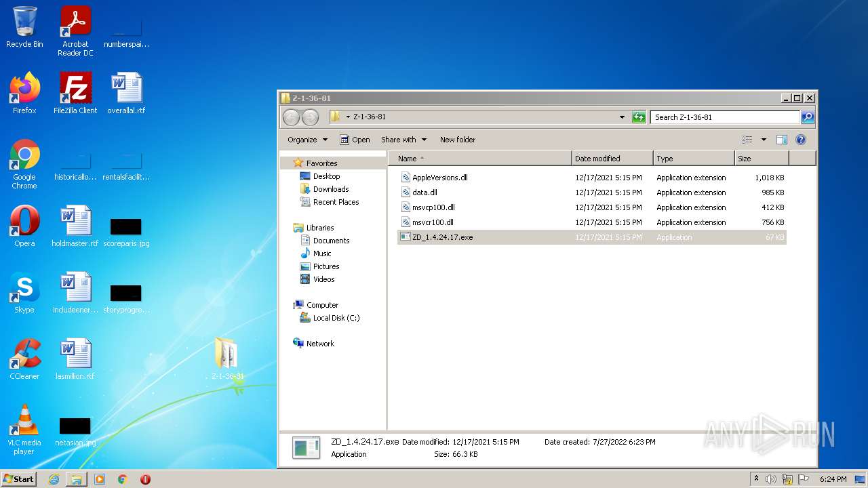Image resolution: width=868 pixels, height=488 pixels.
Task: Expand address path arrow before Z-1-36-81
Action: point(349,117)
